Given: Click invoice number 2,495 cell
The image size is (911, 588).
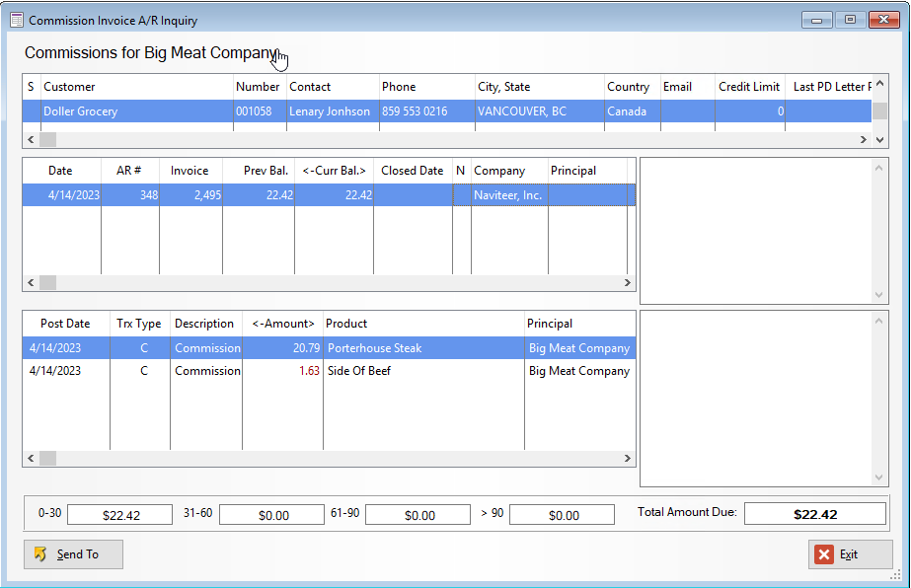Looking at the screenshot, I should 190,195.
